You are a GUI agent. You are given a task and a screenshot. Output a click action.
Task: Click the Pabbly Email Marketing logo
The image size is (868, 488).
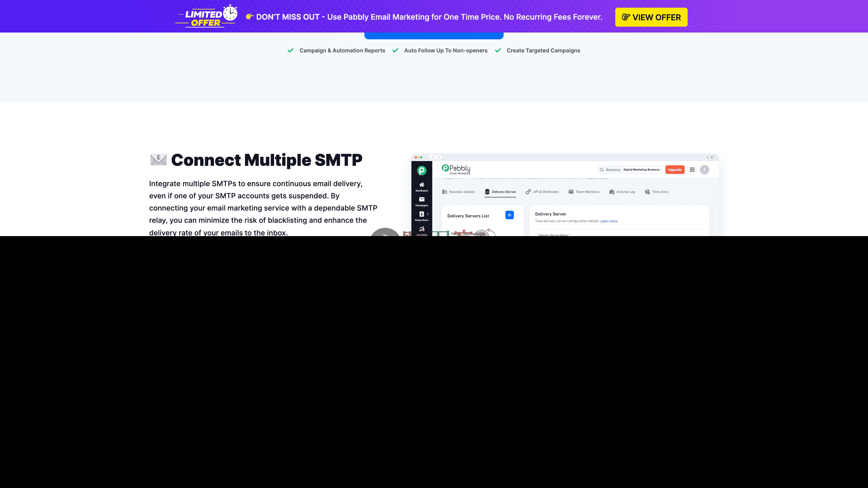point(456,169)
